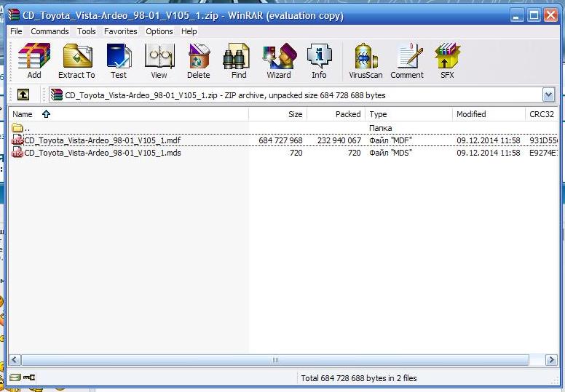Sort files by Name column header

23,114
